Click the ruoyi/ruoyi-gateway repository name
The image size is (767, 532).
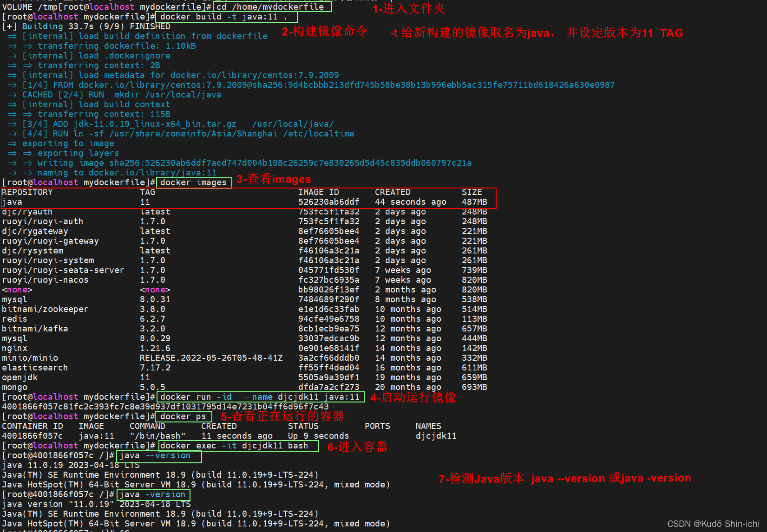(x=50, y=241)
